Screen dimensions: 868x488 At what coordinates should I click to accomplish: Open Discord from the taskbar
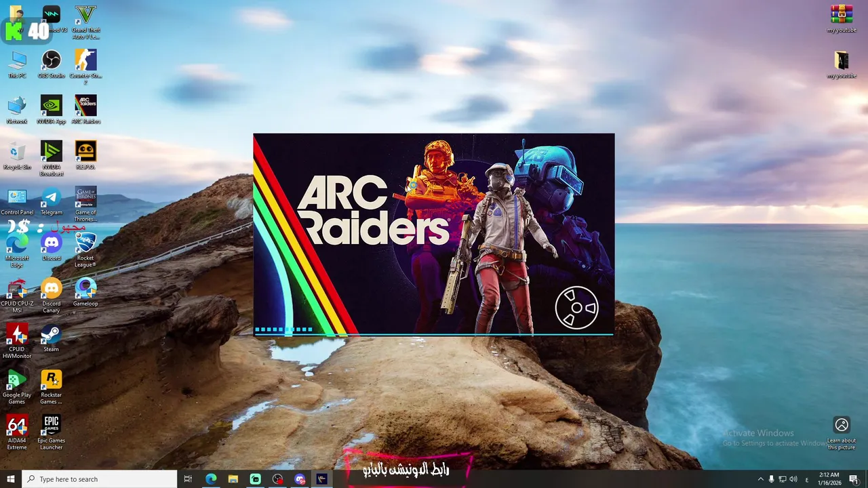300,479
